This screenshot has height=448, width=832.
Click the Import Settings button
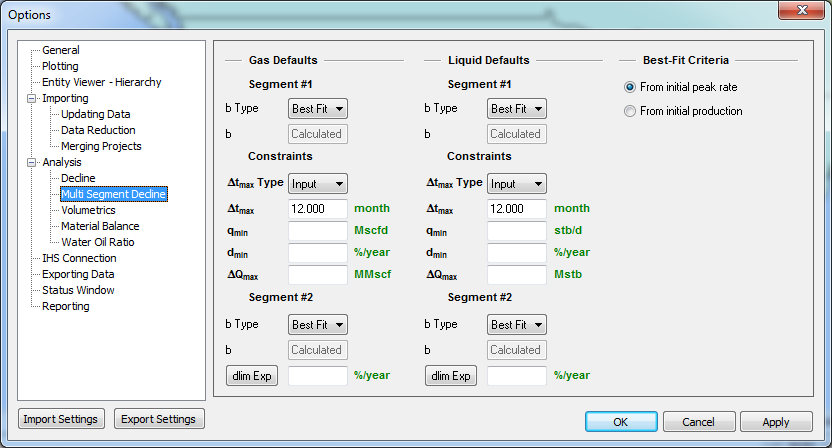click(x=61, y=419)
